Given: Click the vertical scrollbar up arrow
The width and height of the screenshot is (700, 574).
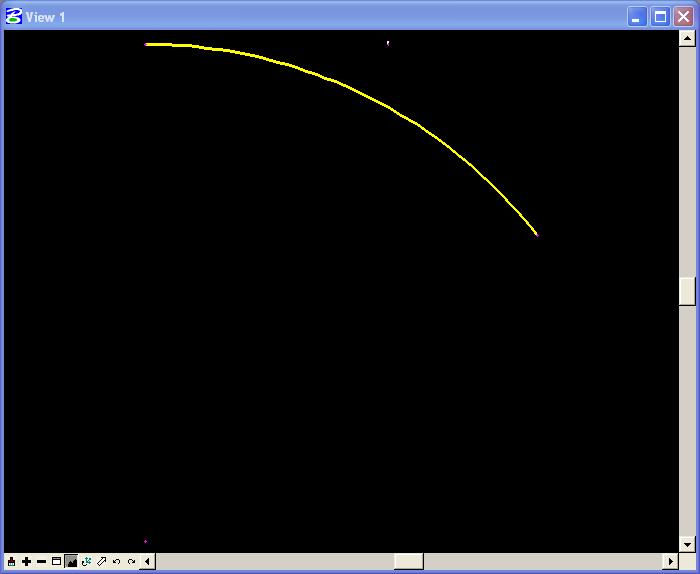Looking at the screenshot, I should click(687, 38).
